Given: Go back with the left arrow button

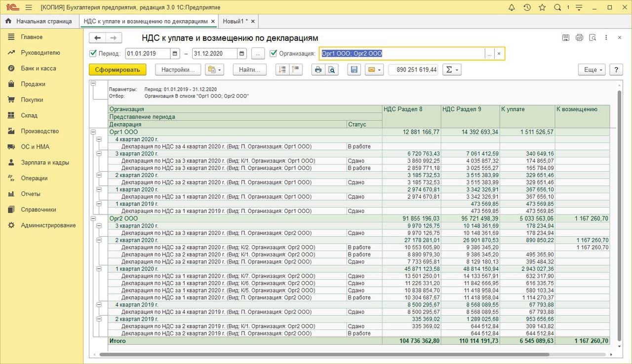Looking at the screenshot, I should pyautogui.click(x=97, y=38).
